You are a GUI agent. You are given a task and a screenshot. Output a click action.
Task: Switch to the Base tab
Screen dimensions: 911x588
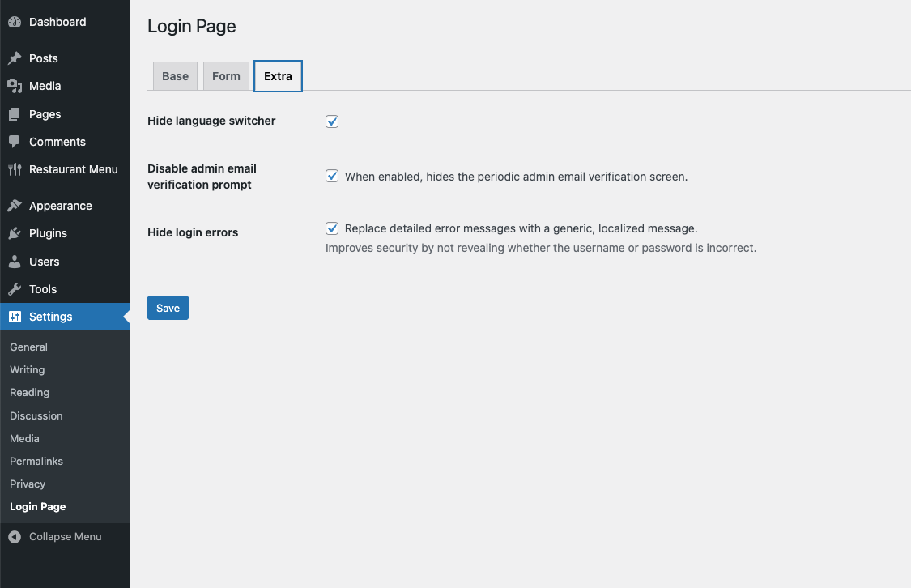click(x=175, y=75)
